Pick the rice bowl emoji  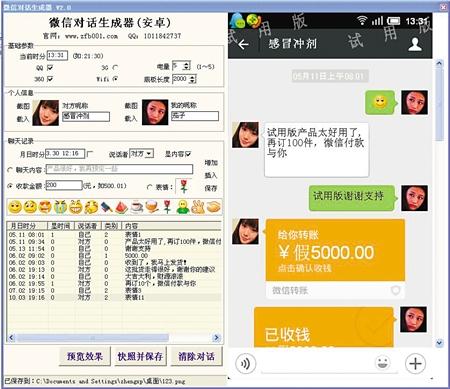152,207
